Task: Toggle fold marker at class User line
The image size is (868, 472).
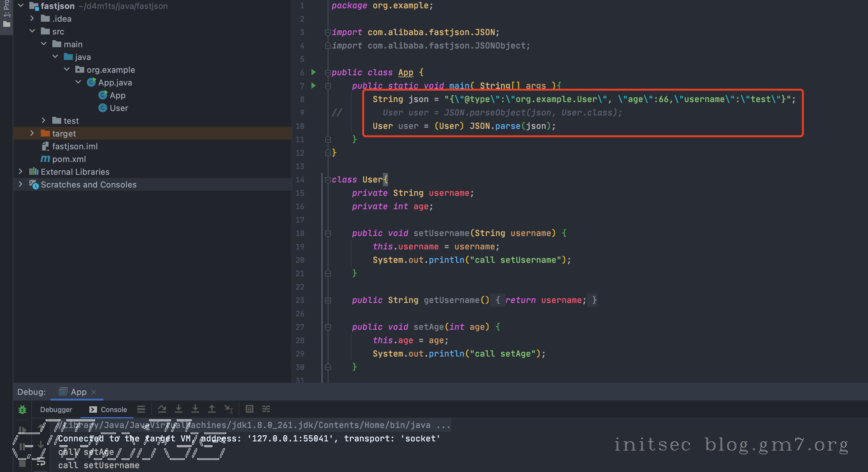Action: point(328,180)
